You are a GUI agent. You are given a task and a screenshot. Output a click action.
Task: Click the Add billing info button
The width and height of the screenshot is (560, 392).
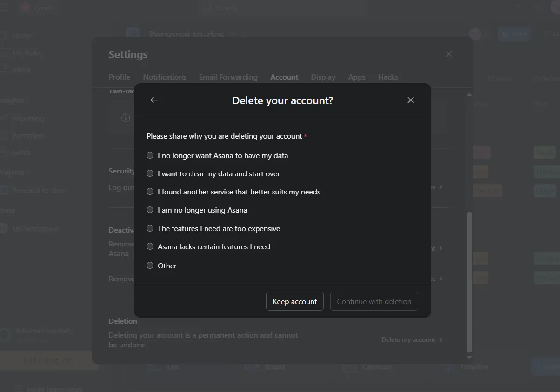pos(48,360)
